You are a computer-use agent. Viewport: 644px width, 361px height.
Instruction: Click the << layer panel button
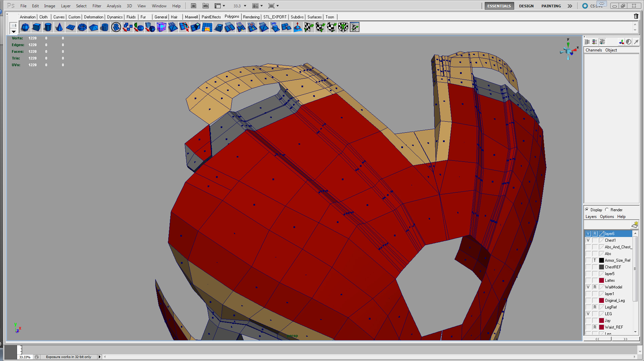598,339
